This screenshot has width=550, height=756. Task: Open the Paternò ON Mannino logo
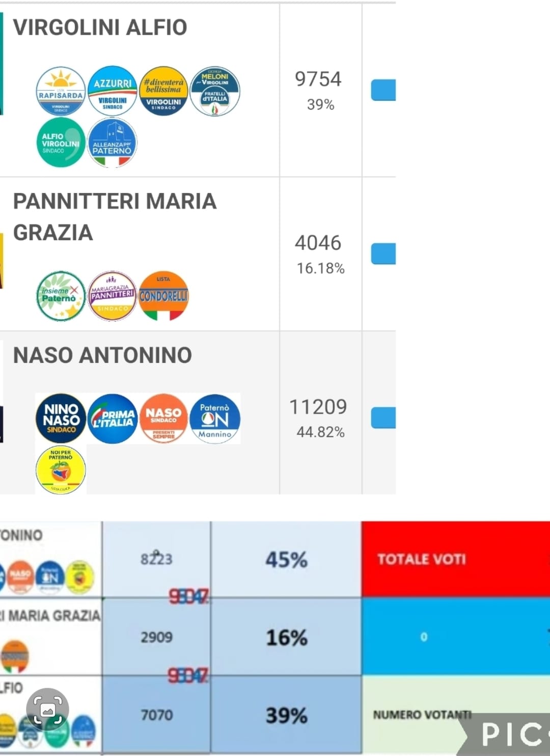(x=215, y=418)
